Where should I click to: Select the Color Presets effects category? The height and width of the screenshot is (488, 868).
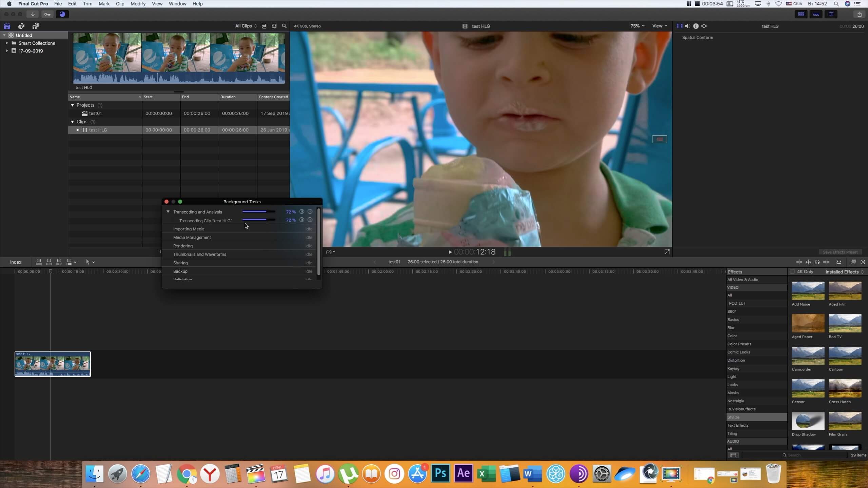click(x=756, y=344)
